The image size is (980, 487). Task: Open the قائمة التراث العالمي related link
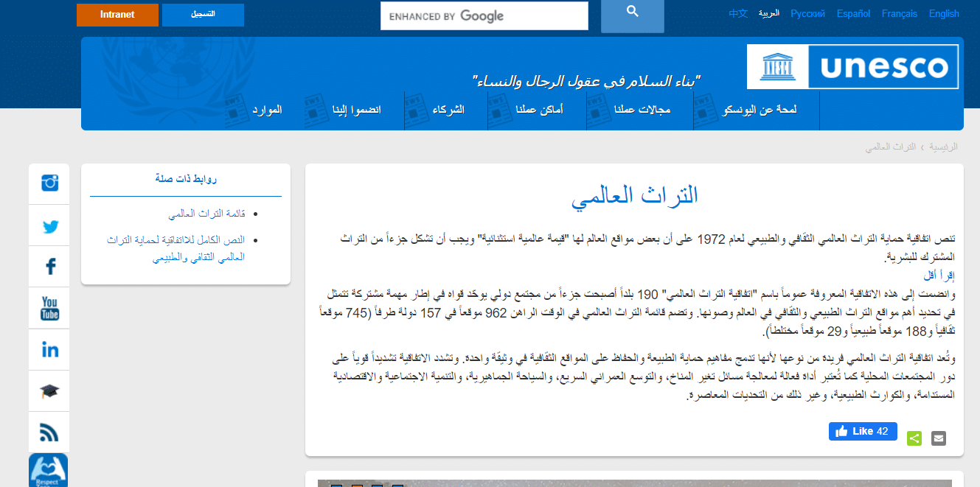[206, 214]
